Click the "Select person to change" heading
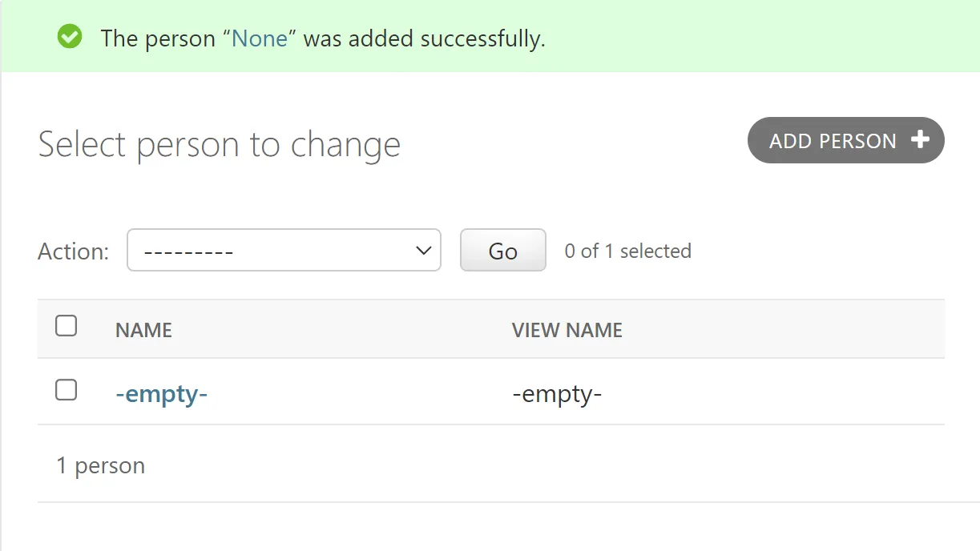The width and height of the screenshot is (980, 551). click(219, 145)
